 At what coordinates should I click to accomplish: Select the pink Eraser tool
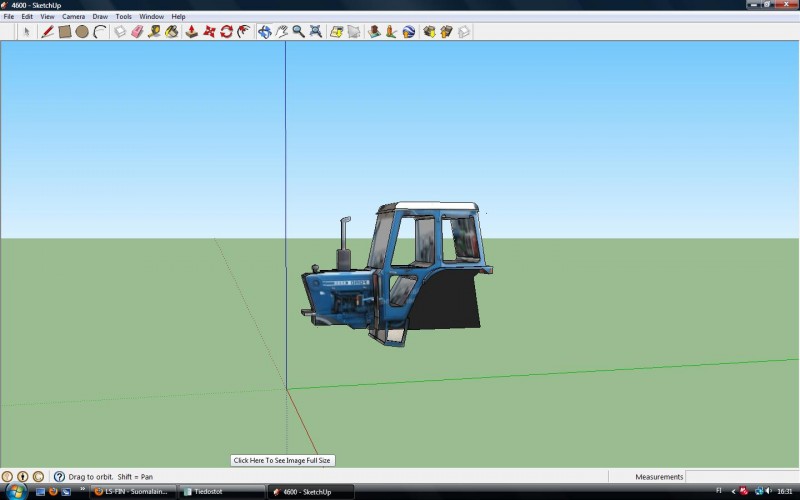pos(137,32)
